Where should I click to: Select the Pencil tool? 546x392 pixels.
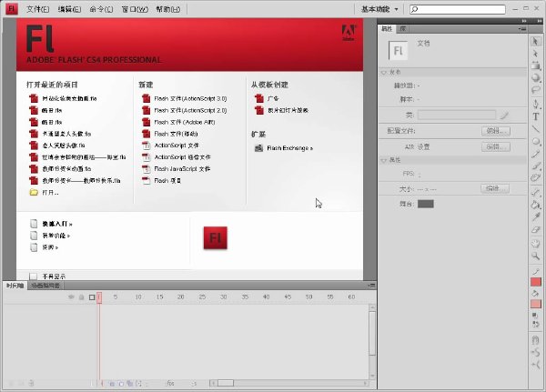tap(536, 154)
